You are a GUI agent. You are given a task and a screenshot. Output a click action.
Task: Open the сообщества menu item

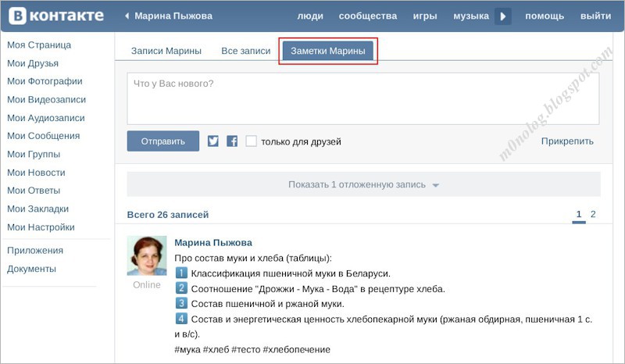pos(367,16)
